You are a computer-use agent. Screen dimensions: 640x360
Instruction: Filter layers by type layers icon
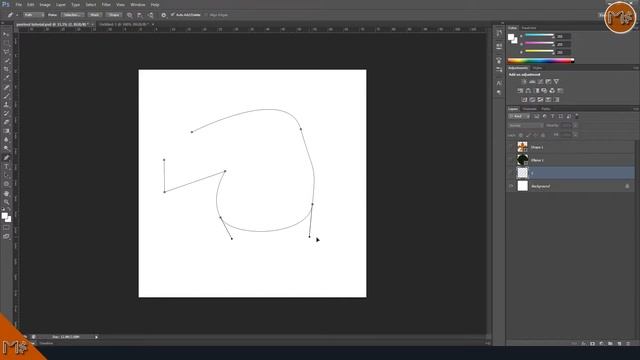point(552,116)
